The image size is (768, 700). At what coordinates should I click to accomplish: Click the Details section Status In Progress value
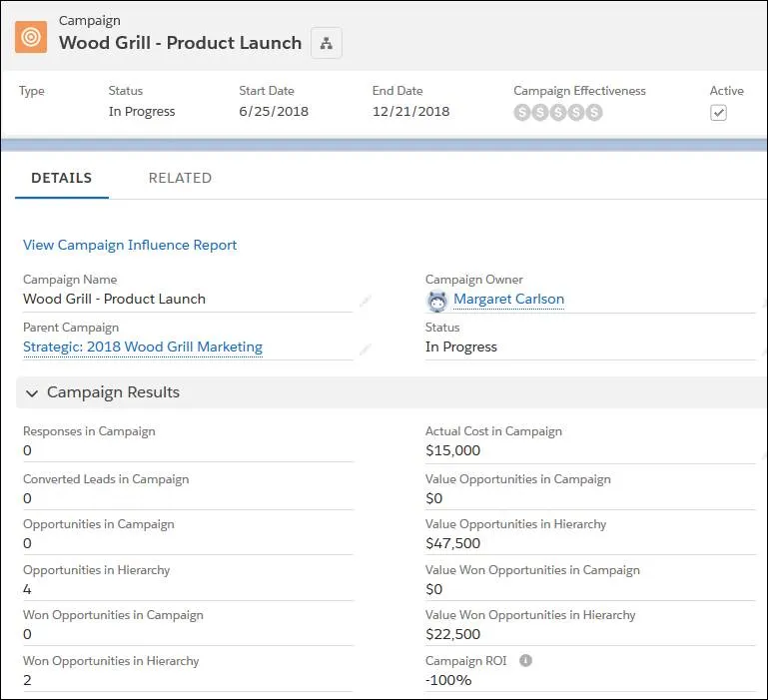[460, 348]
